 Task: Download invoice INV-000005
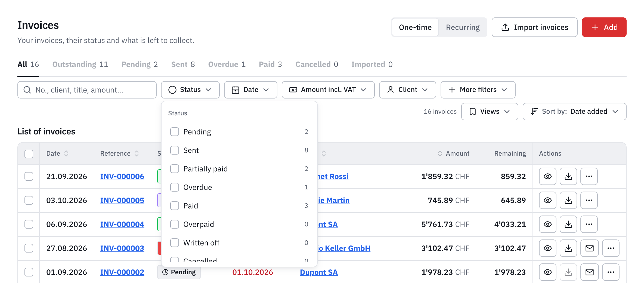(x=568, y=200)
